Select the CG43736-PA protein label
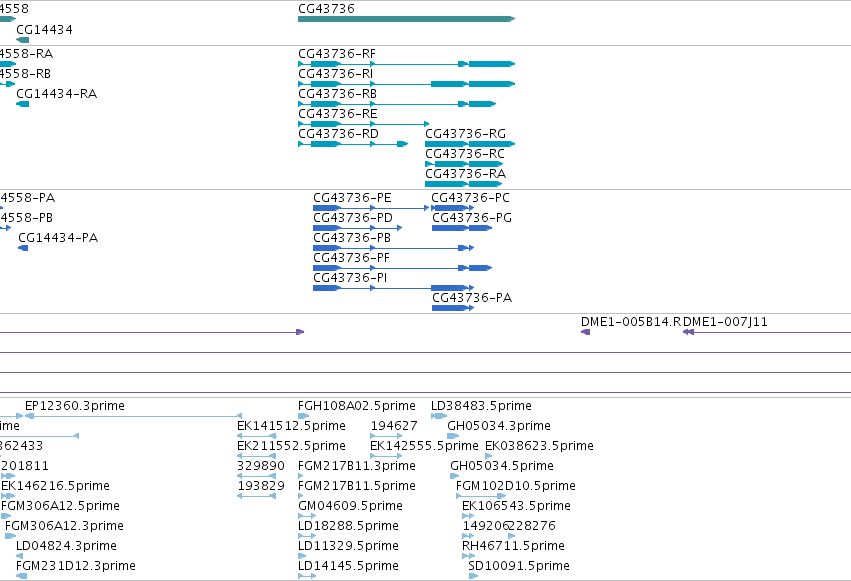This screenshot has height=581, width=851. [472, 297]
